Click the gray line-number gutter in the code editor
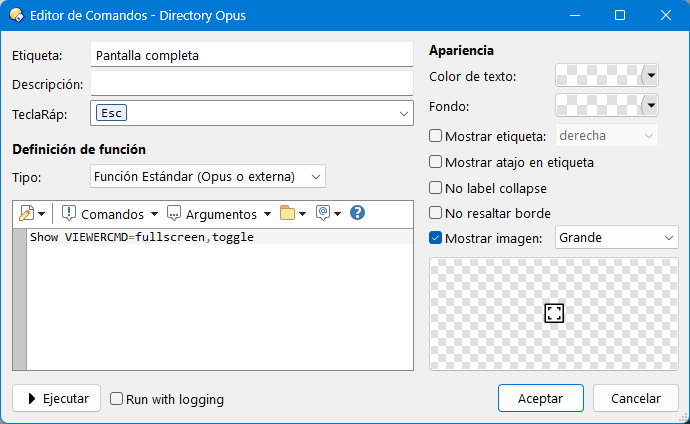Image resolution: width=690 pixels, height=424 pixels. point(20,299)
